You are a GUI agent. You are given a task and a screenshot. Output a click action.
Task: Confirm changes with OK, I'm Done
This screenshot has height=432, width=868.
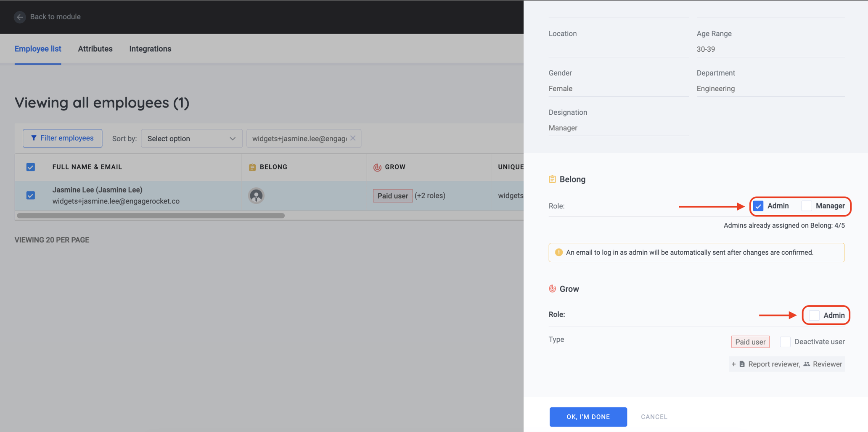pyautogui.click(x=588, y=416)
